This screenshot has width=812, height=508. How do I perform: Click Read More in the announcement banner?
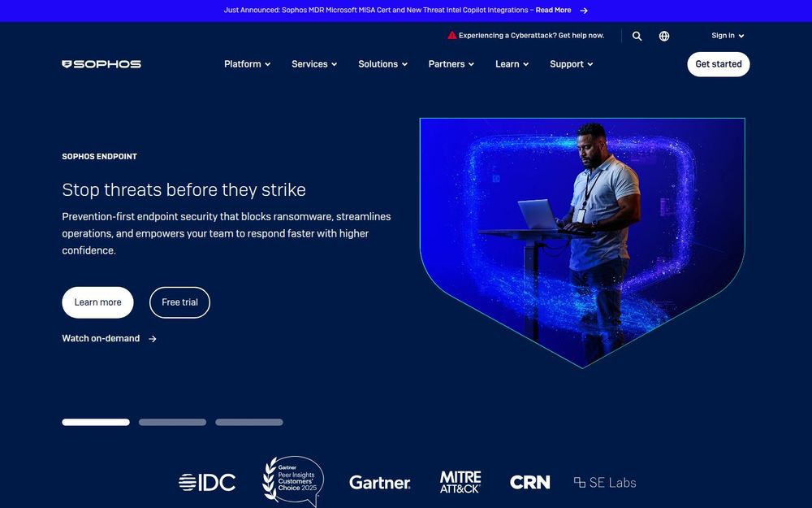click(x=553, y=11)
